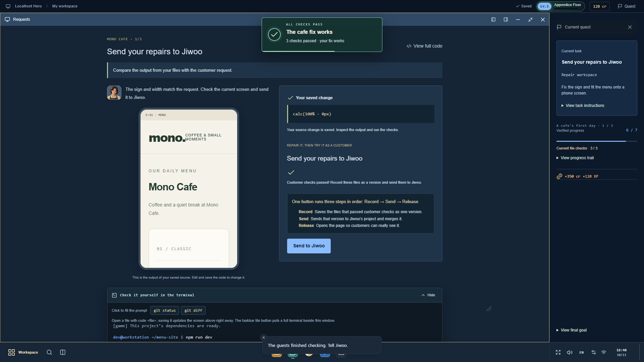Open the Workspace launcher grid icon

click(x=11, y=352)
